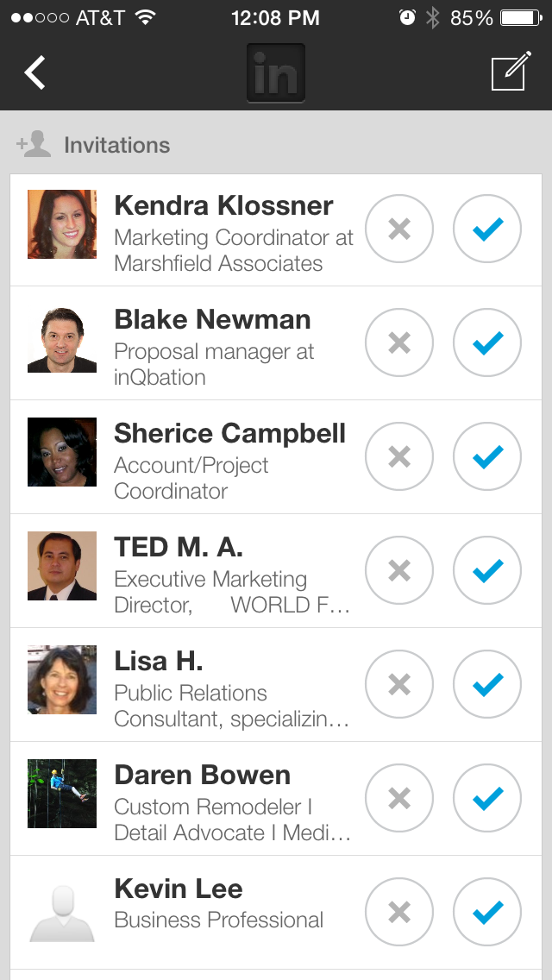Accept TED M. A.'s invitation
The height and width of the screenshot is (980, 552).
coord(487,570)
